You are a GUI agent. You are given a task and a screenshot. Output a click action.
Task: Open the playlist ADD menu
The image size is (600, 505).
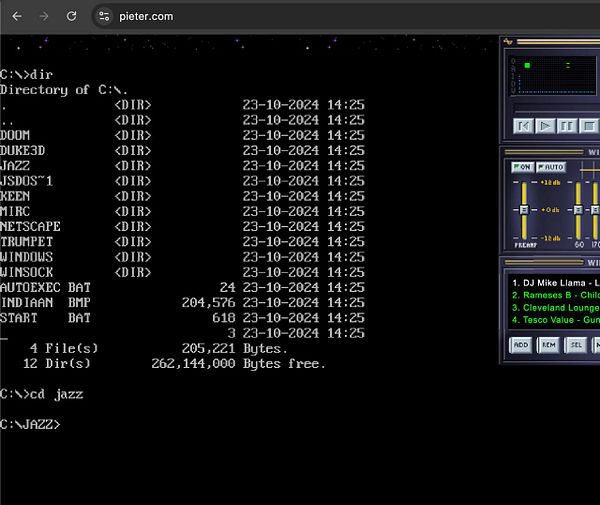520,344
